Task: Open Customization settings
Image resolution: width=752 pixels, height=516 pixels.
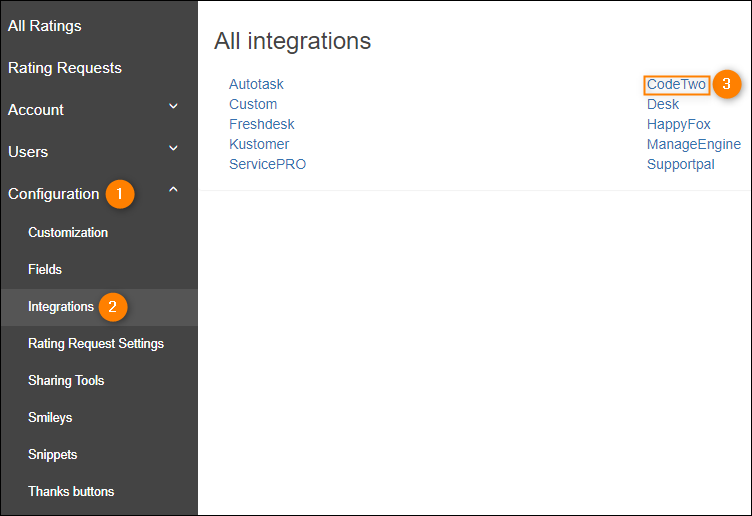Action: point(68,233)
